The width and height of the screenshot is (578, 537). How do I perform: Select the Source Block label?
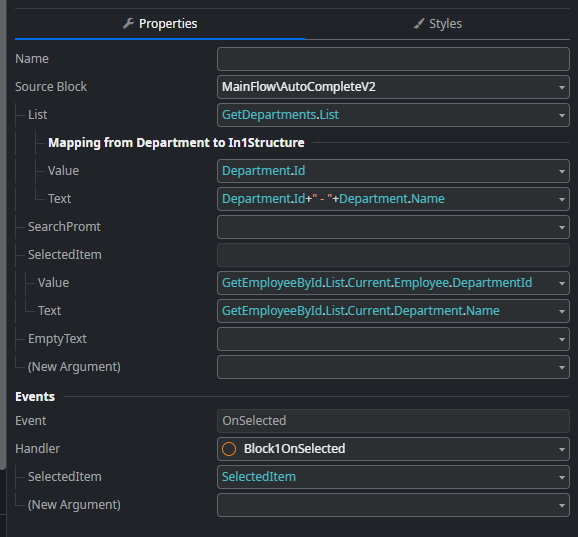pyautogui.click(x=51, y=87)
